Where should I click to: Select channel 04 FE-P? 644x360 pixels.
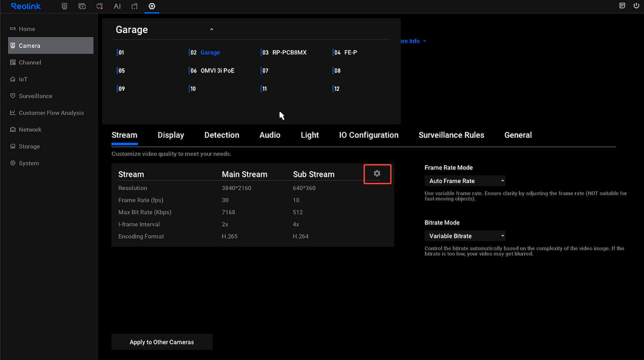(345, 52)
